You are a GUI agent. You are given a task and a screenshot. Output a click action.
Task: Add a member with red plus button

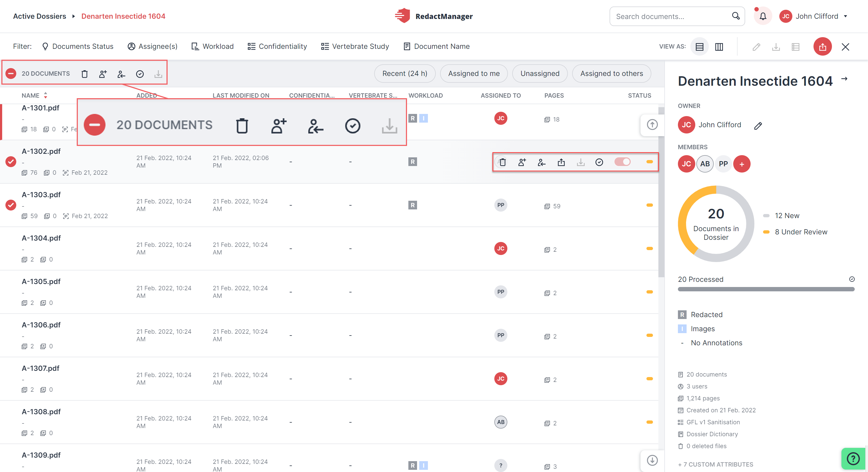point(742,164)
